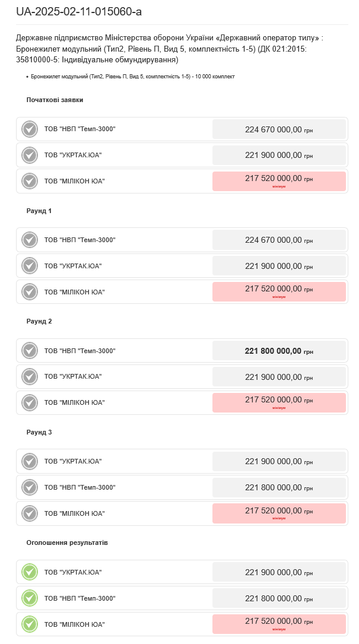Viewport: 359px width, 644px height.
Task: Click the item bullet line with 10 000 комплект
Action: pyautogui.click(x=132, y=77)
